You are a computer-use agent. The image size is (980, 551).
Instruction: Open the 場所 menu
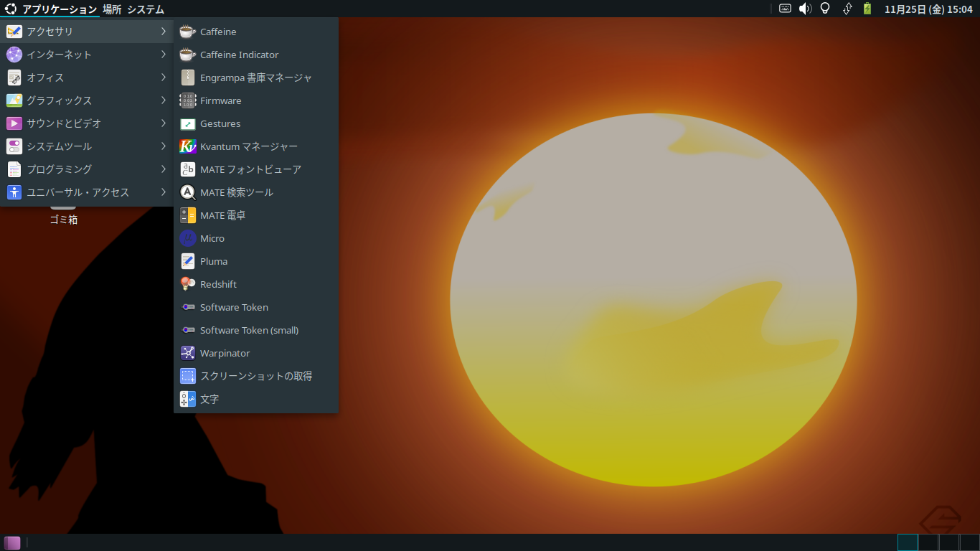pyautogui.click(x=112, y=9)
